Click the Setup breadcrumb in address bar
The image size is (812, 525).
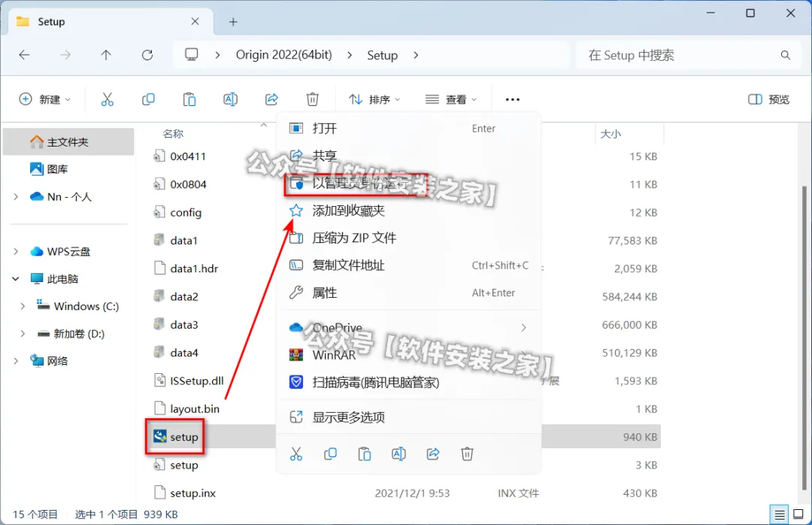click(x=382, y=55)
